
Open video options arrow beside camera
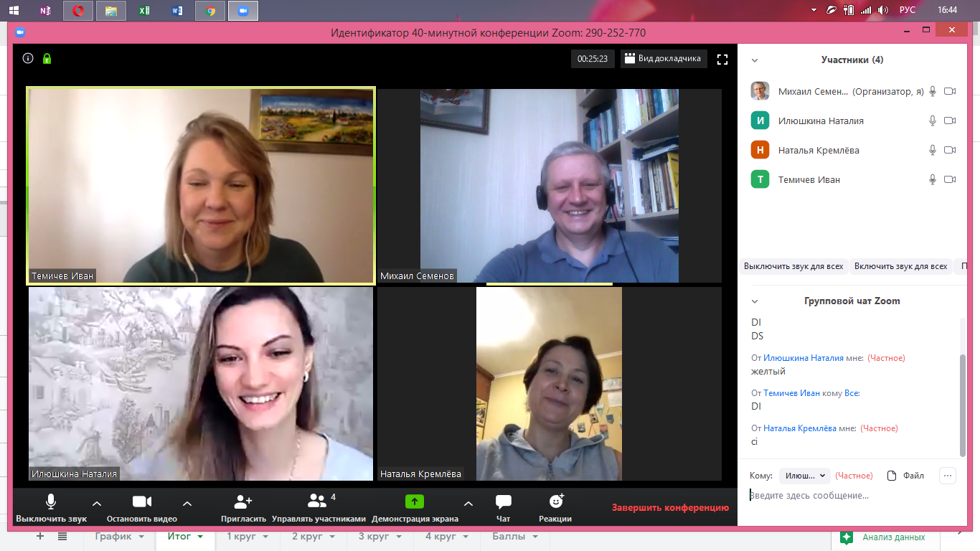pyautogui.click(x=187, y=504)
